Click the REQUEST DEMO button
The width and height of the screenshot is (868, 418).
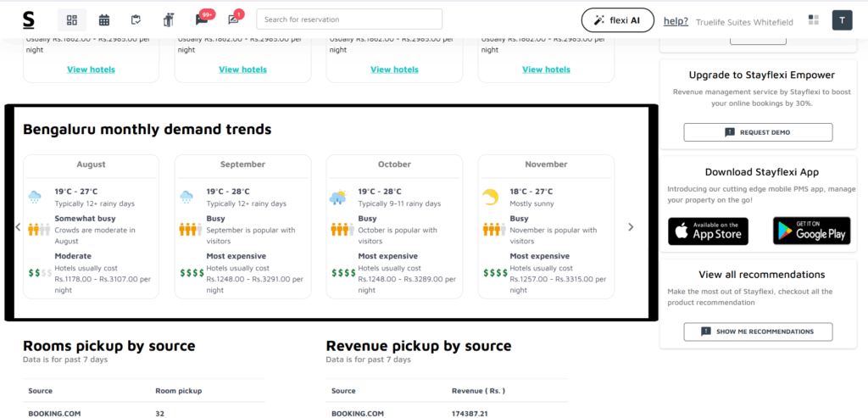758,132
